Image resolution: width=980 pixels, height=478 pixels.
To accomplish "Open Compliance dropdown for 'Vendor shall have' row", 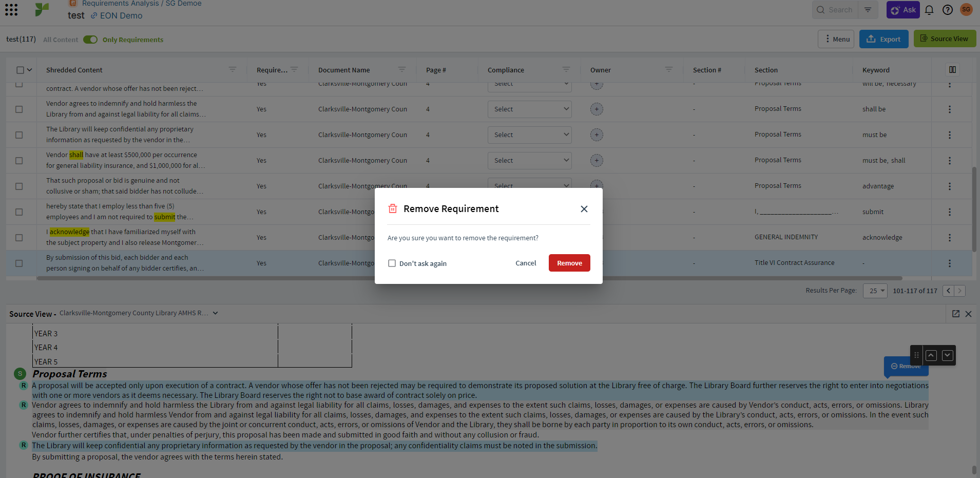I will click(529, 160).
